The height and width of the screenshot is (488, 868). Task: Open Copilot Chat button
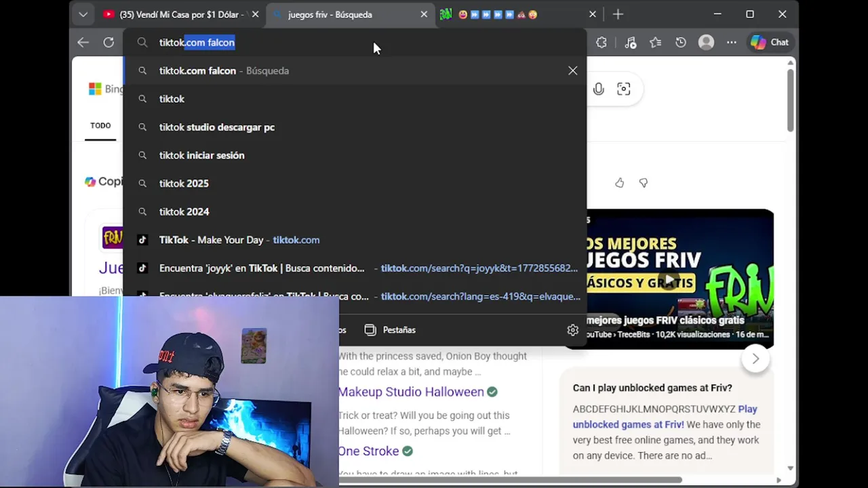click(x=770, y=42)
